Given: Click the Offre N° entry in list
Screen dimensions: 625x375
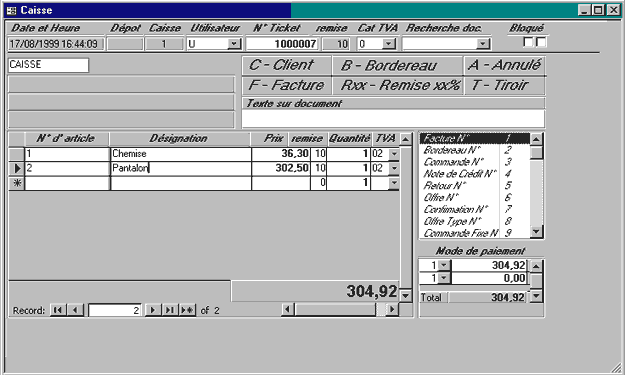Looking at the screenshot, I should pyautogui.click(x=474, y=197).
